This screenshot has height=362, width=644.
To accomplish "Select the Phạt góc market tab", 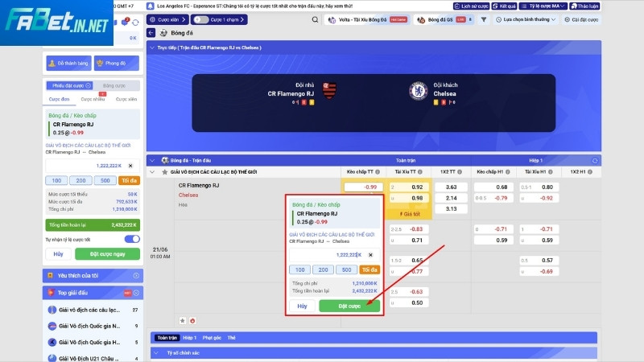I will point(212,338).
